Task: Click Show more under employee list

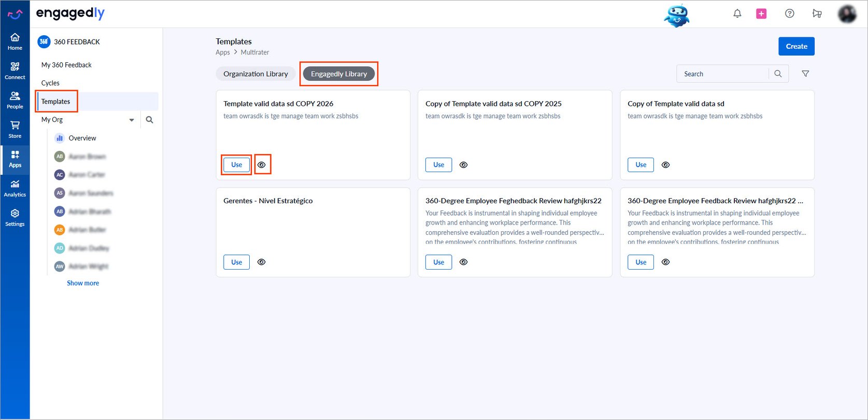Action: pyautogui.click(x=83, y=283)
